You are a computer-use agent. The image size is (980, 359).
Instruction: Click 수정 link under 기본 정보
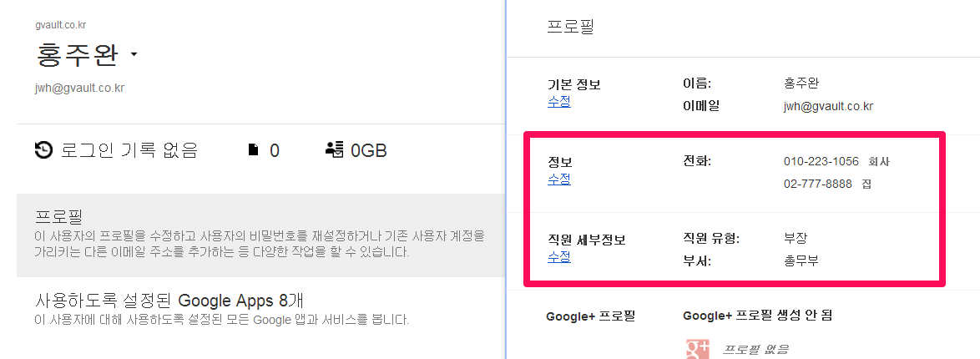coord(558,102)
